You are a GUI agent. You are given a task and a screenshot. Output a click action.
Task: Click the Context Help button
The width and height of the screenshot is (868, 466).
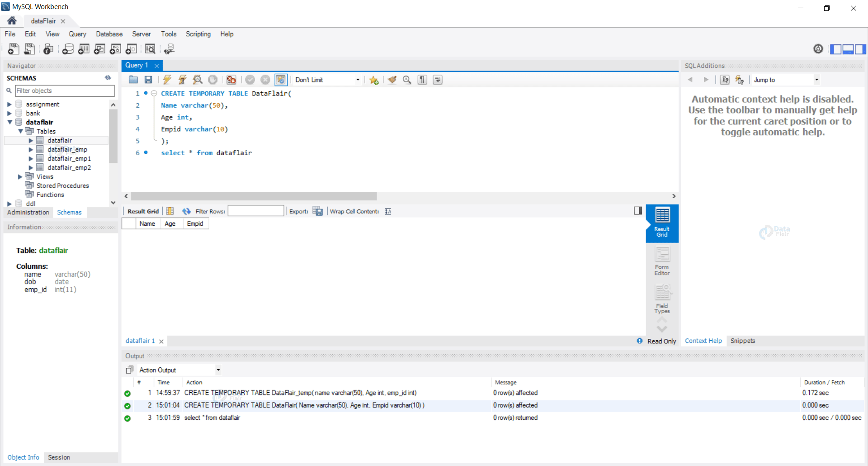703,341
